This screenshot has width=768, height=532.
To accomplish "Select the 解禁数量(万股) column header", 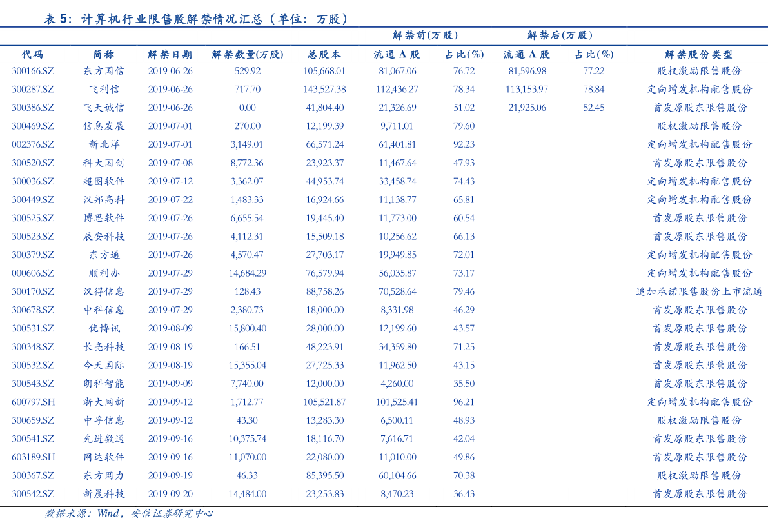I will [248, 55].
